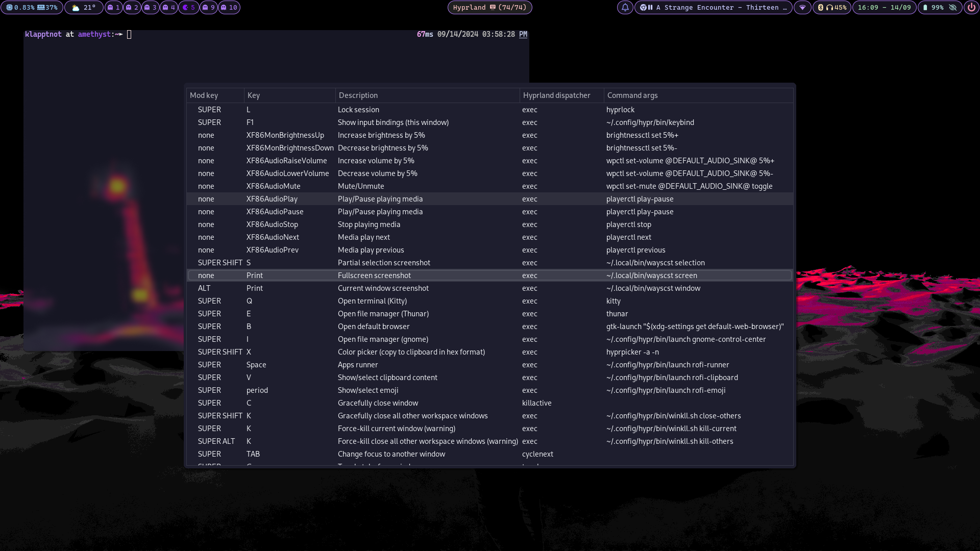This screenshot has width=980, height=551.
Task: Click the Bluetooth icon in the bar
Action: click(820, 8)
